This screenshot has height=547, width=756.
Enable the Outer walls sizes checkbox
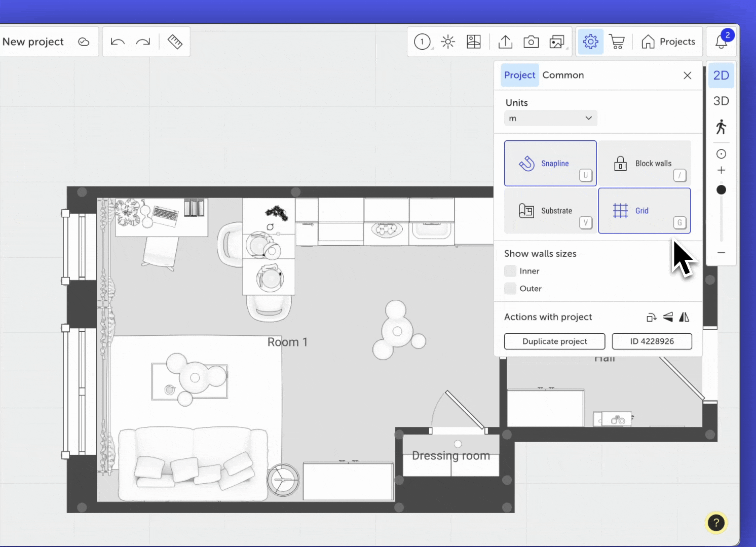(510, 289)
